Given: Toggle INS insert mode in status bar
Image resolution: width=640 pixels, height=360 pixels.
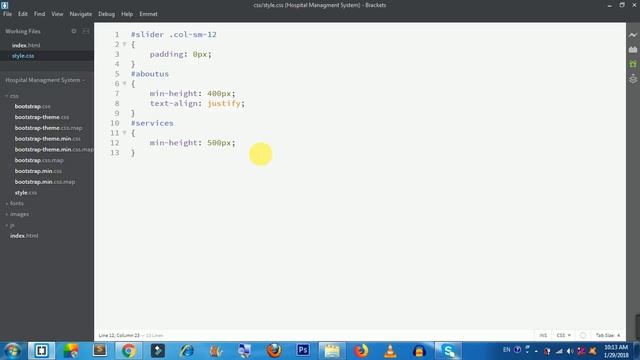Looking at the screenshot, I should tap(543, 335).
